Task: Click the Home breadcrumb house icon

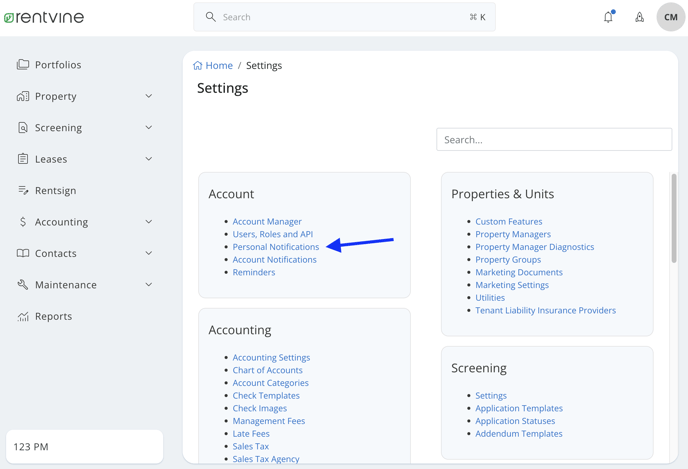Action: (x=197, y=65)
